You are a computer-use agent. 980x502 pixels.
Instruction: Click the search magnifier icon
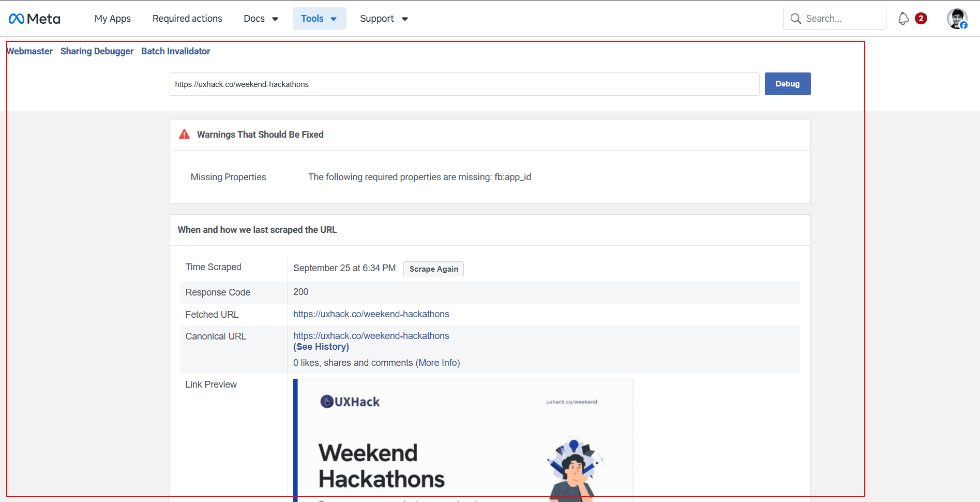pos(796,19)
